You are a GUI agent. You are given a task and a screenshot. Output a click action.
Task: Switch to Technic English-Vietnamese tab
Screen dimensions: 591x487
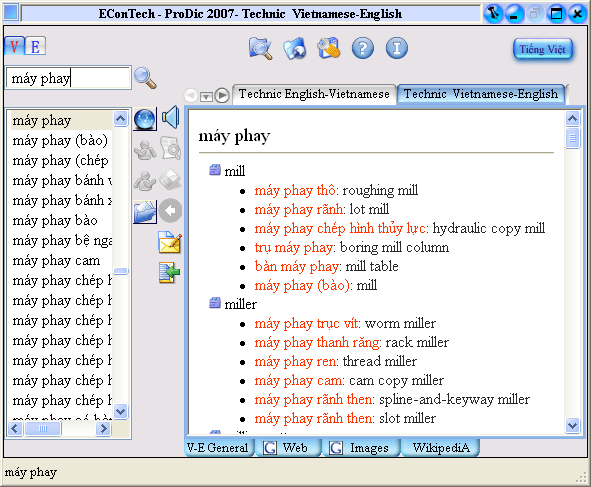pos(314,94)
